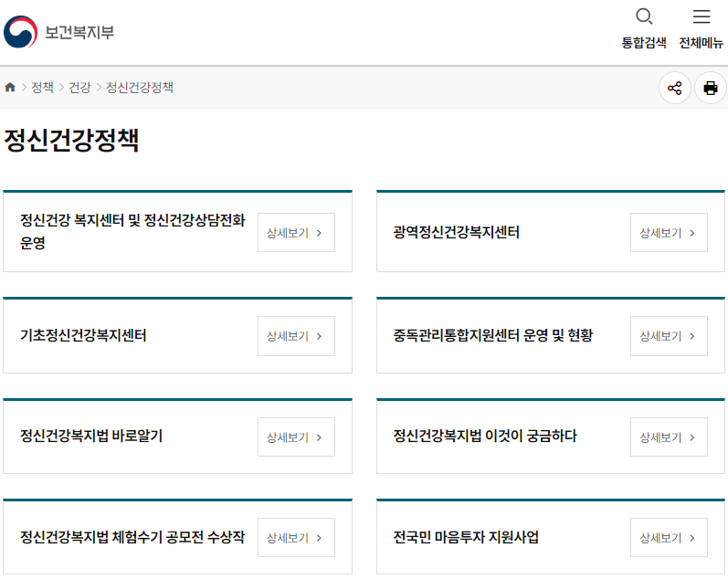
Task: Click the 보건복지부 logo
Action: (x=59, y=32)
